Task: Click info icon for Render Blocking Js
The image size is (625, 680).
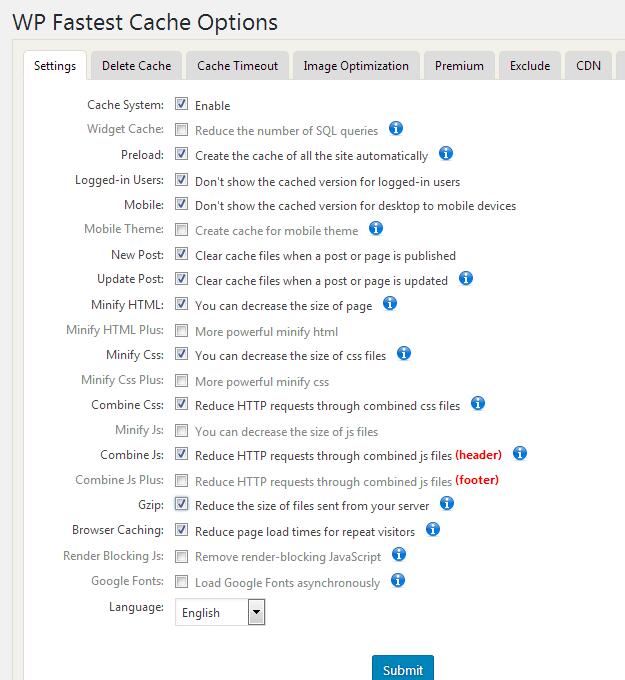Action: pyautogui.click(x=399, y=554)
